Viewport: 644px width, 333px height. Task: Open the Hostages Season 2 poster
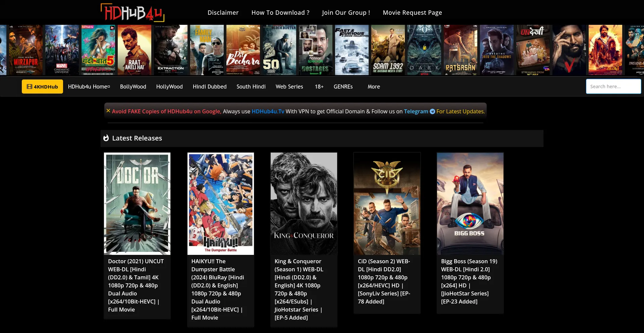316,50
